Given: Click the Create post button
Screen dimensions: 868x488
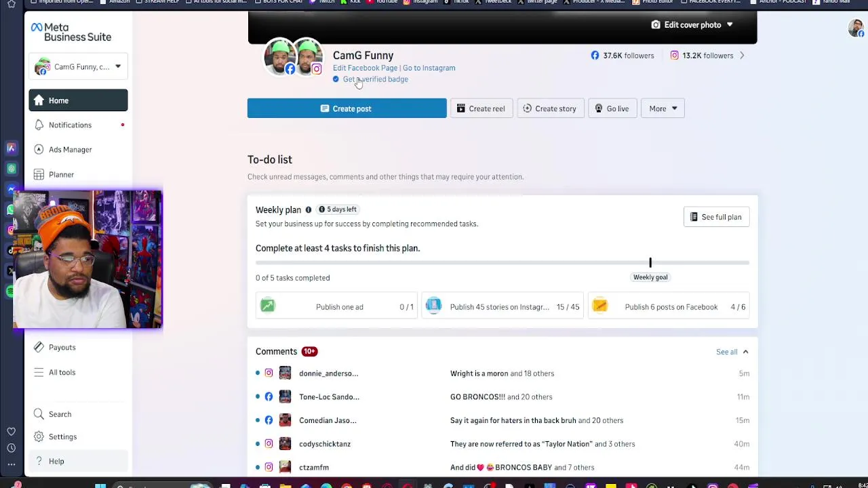Looking at the screenshot, I should click(x=347, y=108).
